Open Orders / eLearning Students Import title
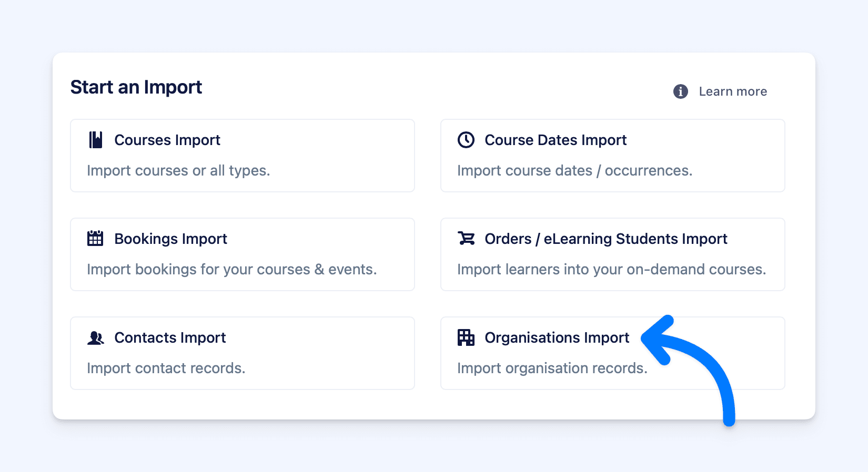This screenshot has width=868, height=472. pyautogui.click(x=605, y=239)
